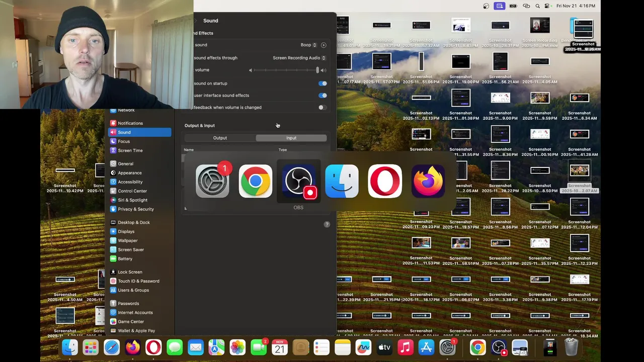Screen dimensions: 644x362
Task: Open Music from the Dock
Action: pyautogui.click(x=406, y=347)
